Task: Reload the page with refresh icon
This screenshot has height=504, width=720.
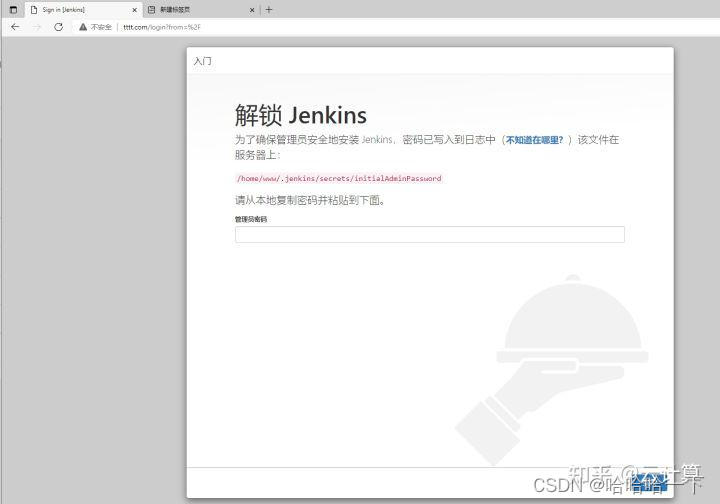Action: [58, 27]
